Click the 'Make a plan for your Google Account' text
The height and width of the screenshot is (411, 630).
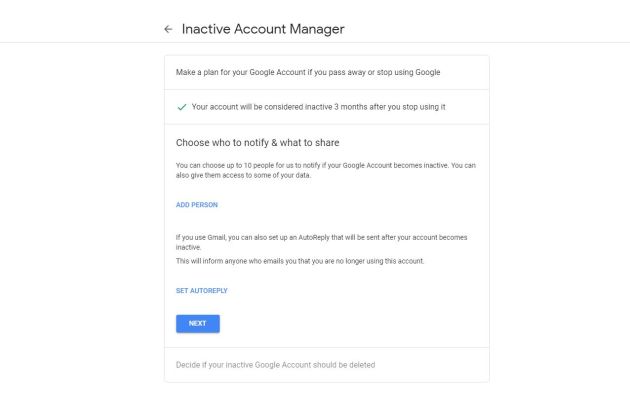(x=308, y=72)
